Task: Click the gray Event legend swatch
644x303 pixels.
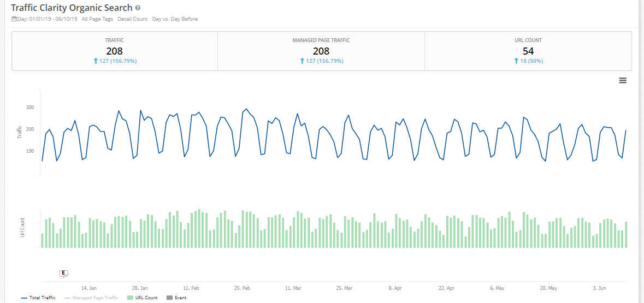Action: pos(169,298)
